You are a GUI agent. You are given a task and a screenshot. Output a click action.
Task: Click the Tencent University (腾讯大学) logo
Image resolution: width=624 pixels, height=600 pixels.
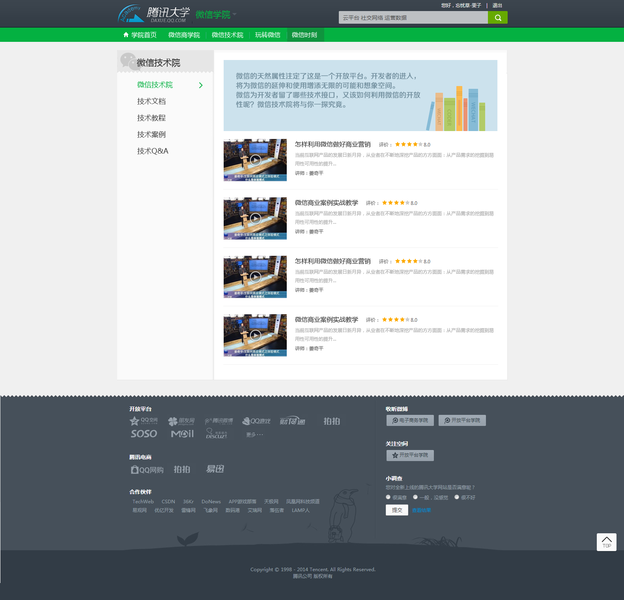click(154, 14)
